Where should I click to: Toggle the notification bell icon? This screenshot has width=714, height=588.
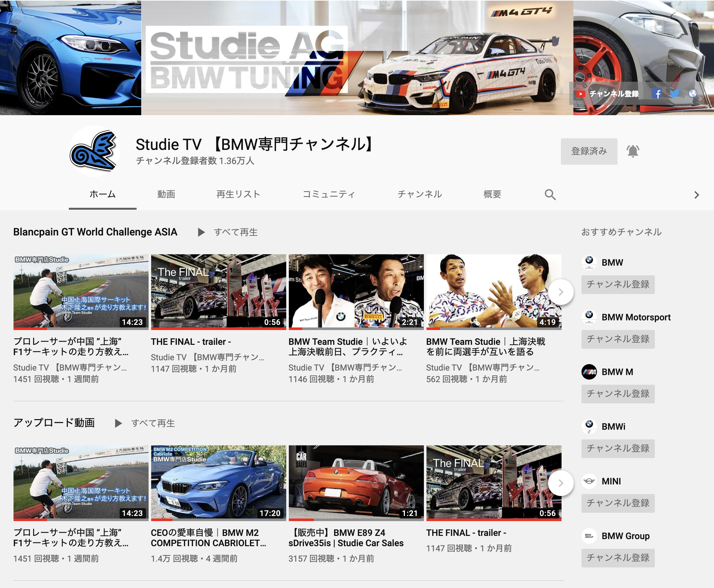[x=633, y=151]
